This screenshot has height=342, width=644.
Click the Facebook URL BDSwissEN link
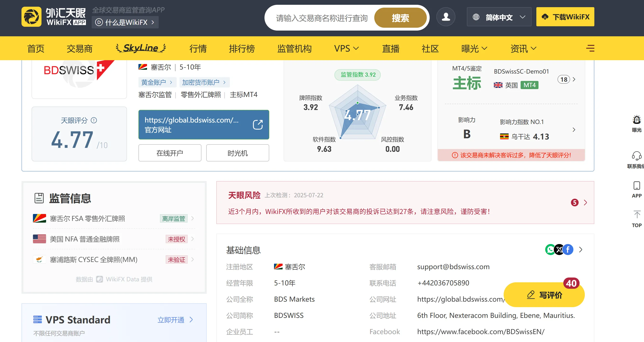point(481,332)
